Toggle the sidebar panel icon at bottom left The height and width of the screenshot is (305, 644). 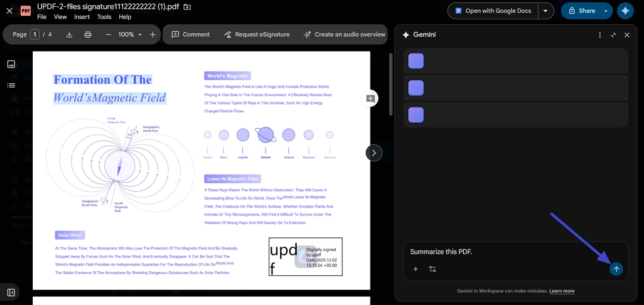[x=11, y=293]
